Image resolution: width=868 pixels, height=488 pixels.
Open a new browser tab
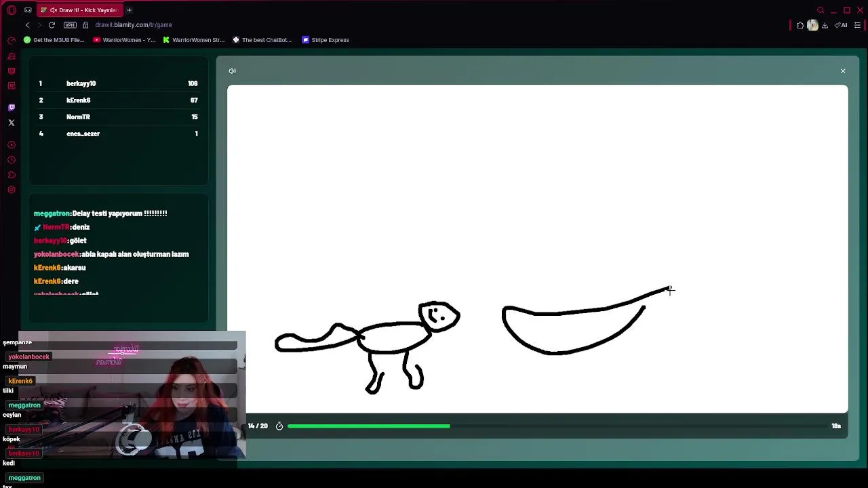[x=129, y=10]
